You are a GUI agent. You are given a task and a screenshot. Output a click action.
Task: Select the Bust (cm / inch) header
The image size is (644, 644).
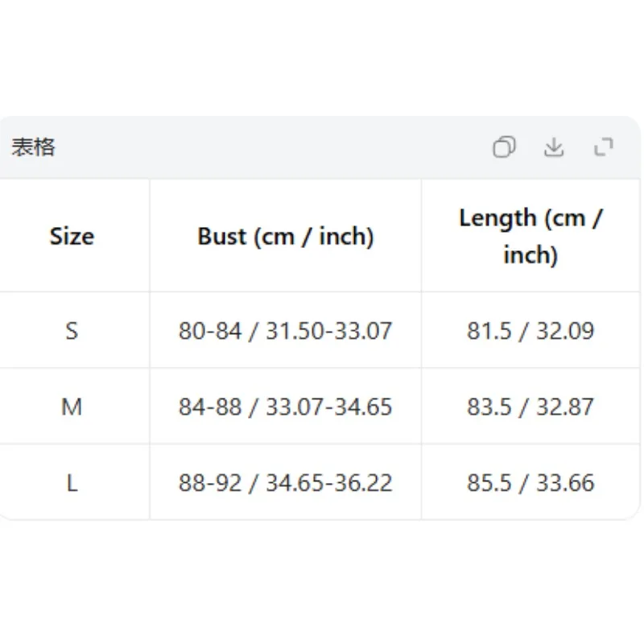(286, 236)
